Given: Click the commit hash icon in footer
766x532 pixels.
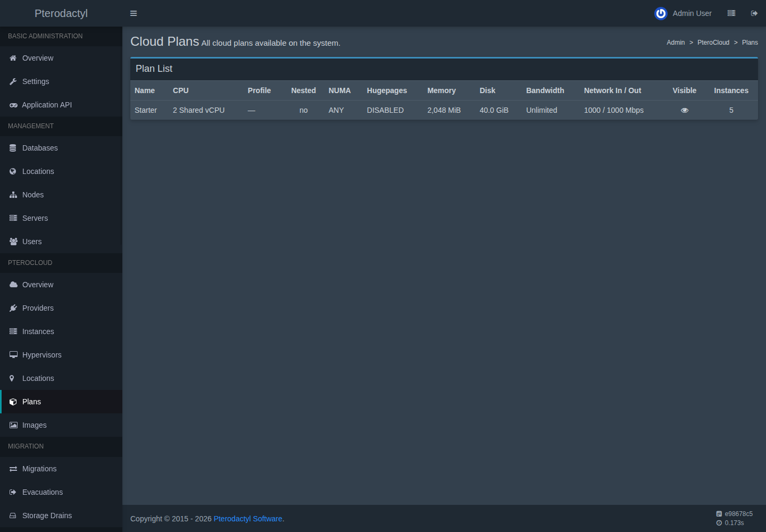Looking at the screenshot, I should (x=719, y=514).
